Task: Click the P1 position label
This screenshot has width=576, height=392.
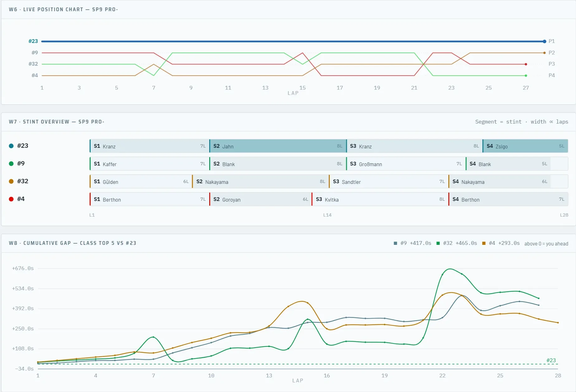Action: point(551,41)
